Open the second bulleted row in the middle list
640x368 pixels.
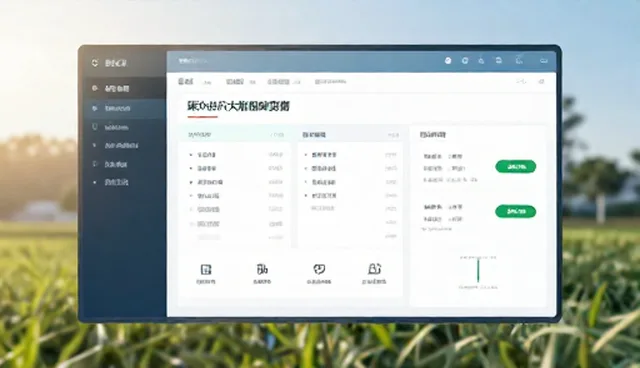(x=350, y=168)
